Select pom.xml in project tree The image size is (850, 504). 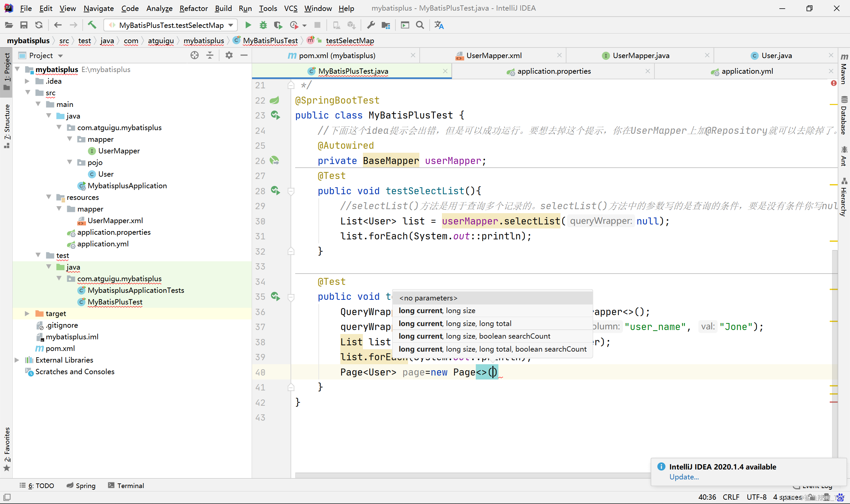pos(60,349)
